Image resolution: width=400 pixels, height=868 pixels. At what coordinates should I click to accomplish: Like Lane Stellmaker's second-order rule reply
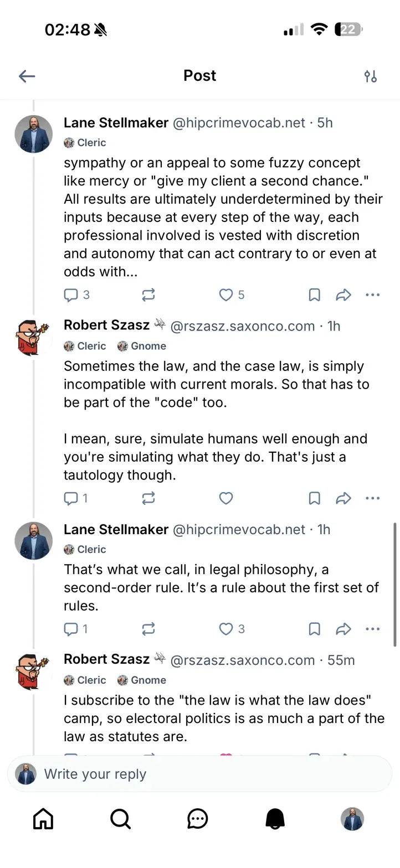click(x=225, y=629)
